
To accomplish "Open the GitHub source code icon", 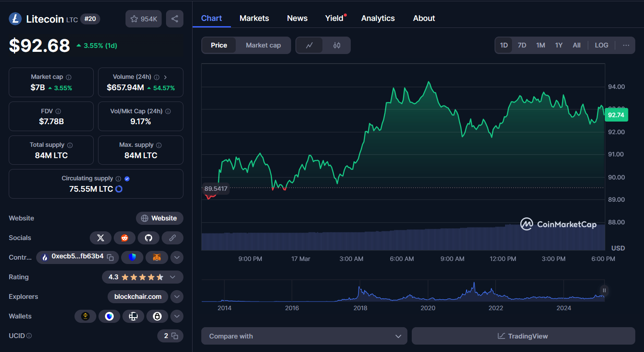I will tap(149, 237).
